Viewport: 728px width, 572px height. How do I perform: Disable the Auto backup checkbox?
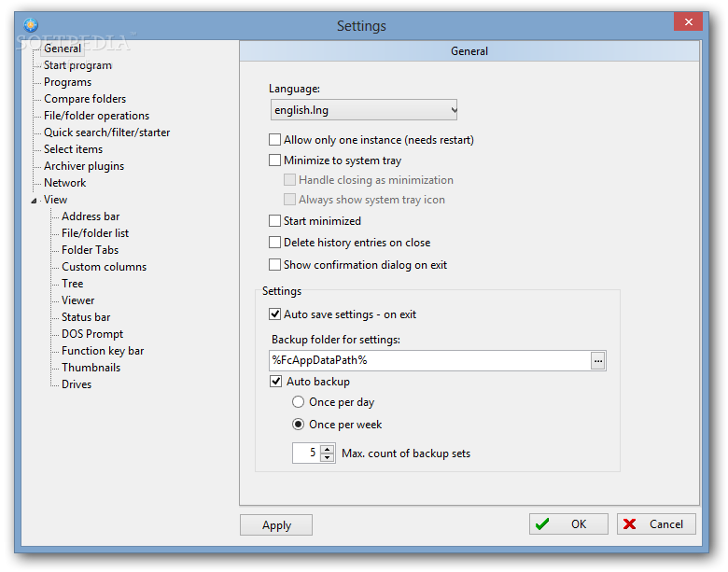click(275, 382)
